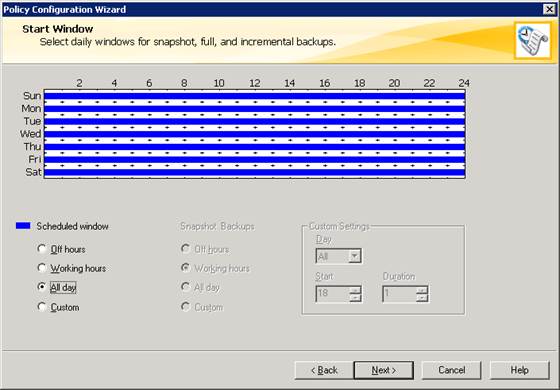Viewport: 560px width, 390px height.
Task: Click the Snapshot Backups group label
Action: 218,226
